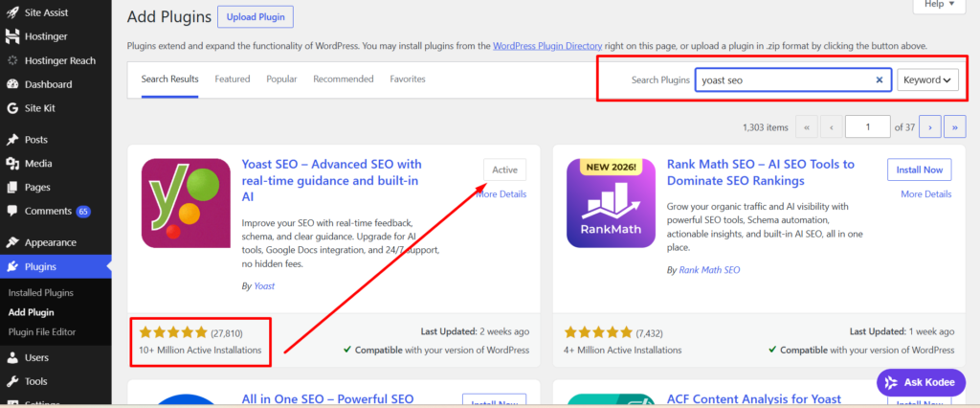Open ACF Content Analysis for Yoast title
980x408 pixels.
click(754, 399)
